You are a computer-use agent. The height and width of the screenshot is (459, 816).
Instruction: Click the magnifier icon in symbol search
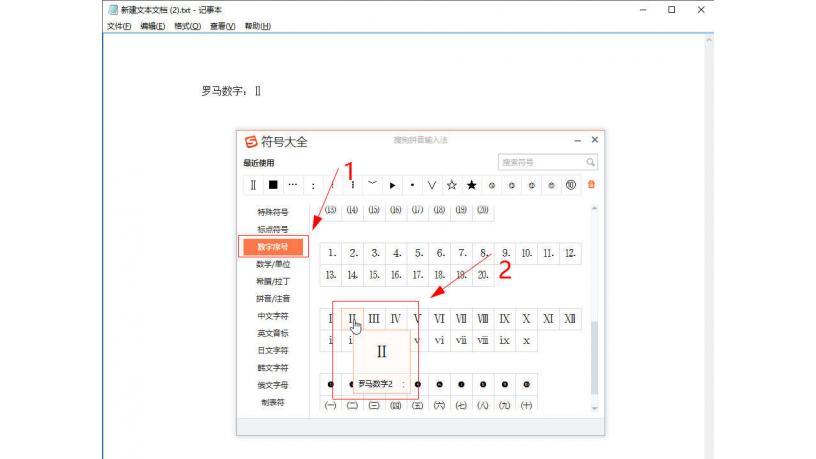[590, 162]
